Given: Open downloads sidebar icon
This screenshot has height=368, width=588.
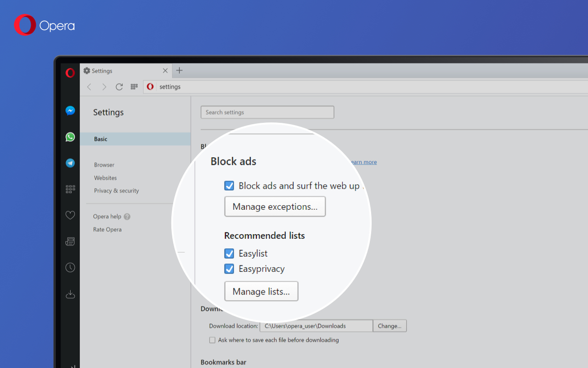Looking at the screenshot, I should 70,294.
